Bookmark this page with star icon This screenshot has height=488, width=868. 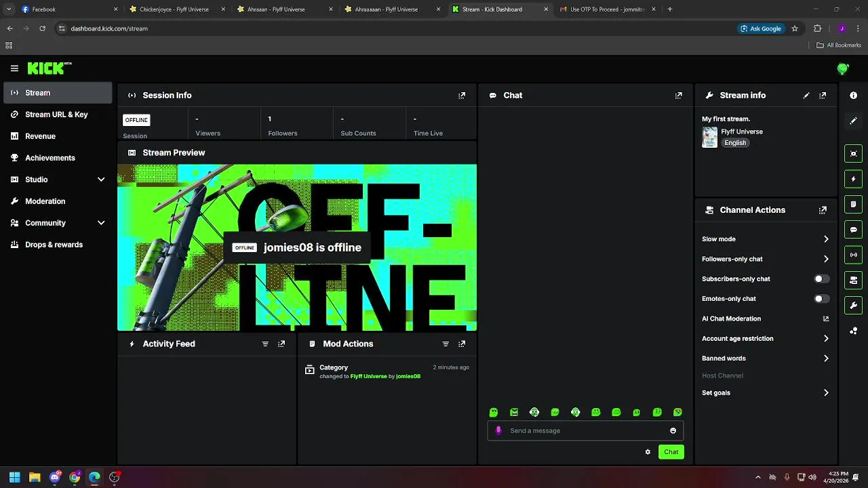(795, 28)
